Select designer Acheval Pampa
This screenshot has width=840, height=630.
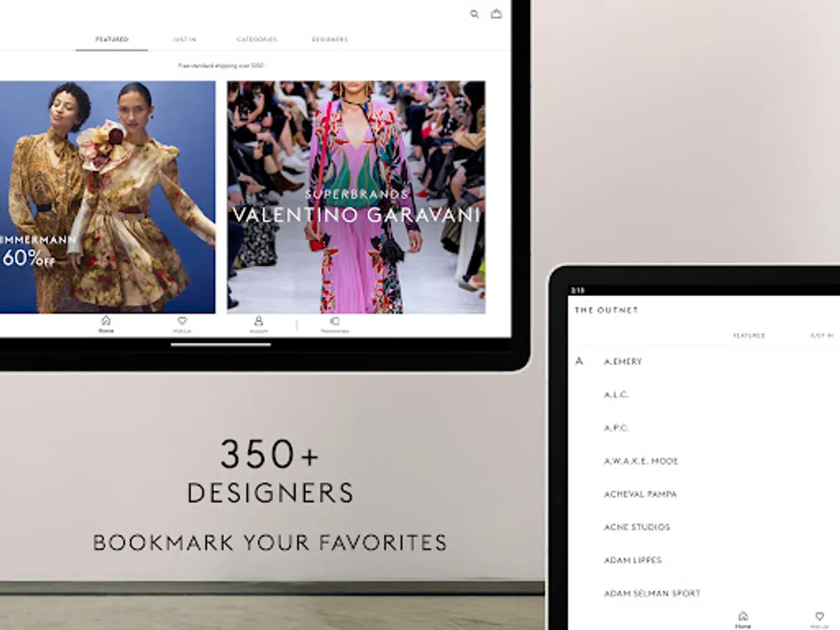coord(640,494)
